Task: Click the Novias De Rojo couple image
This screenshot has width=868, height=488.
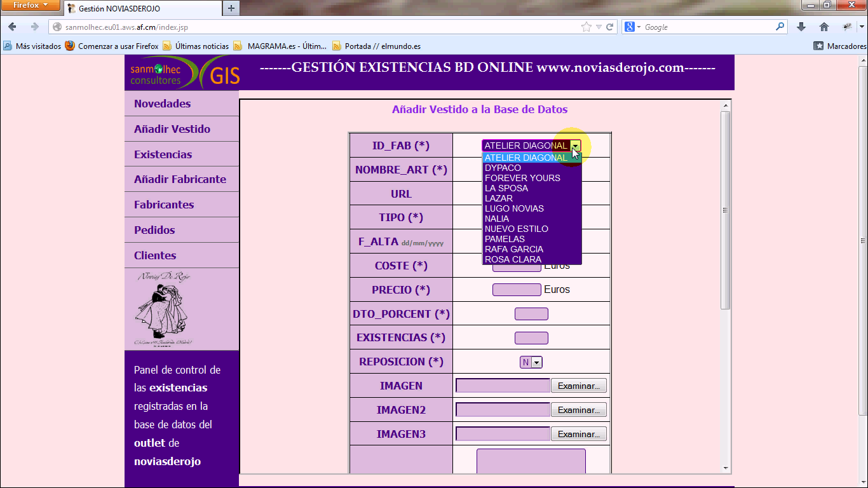Action: [163, 309]
